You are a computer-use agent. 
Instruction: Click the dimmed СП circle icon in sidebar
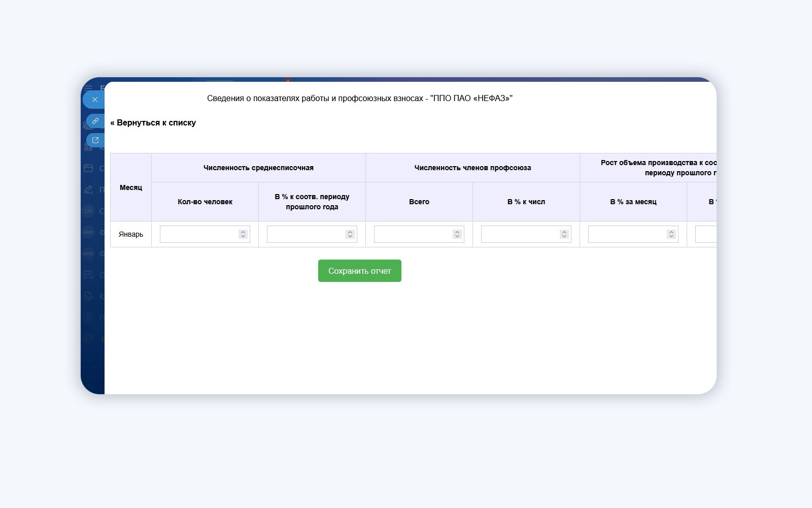(88, 211)
